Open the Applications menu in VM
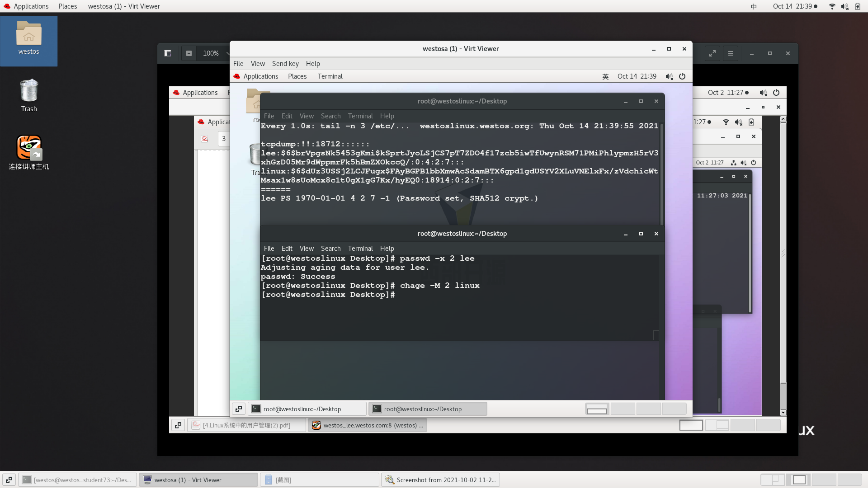Image resolution: width=868 pixels, height=488 pixels. 260,75
